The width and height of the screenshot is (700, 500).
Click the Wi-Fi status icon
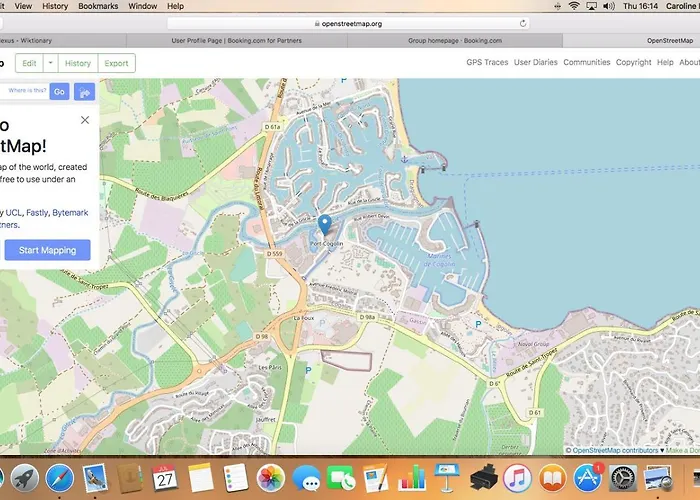[574, 6]
